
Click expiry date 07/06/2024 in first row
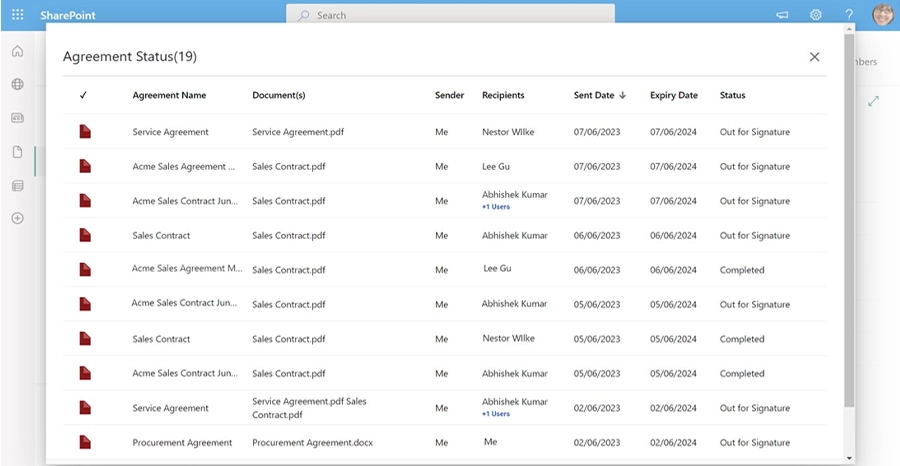[673, 132]
